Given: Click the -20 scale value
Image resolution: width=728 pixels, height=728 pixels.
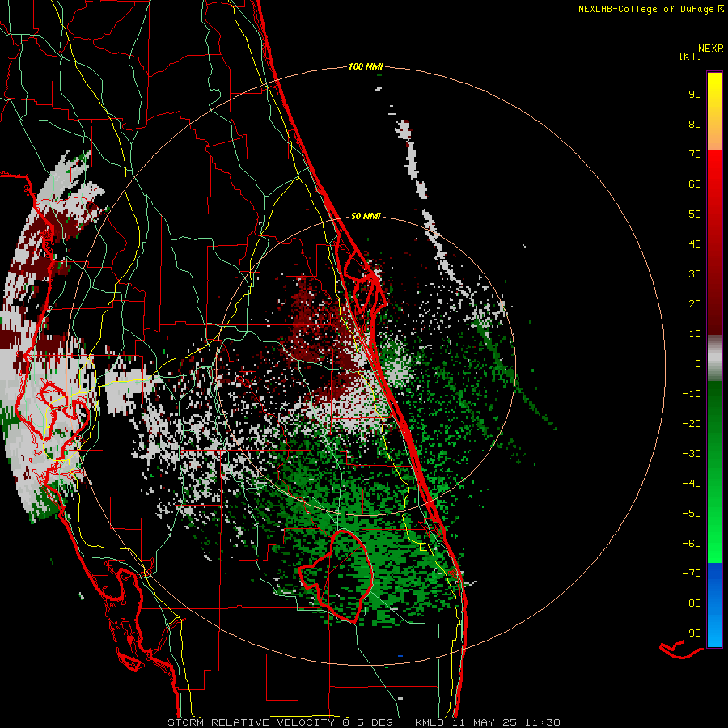Looking at the screenshot, I should (692, 423).
